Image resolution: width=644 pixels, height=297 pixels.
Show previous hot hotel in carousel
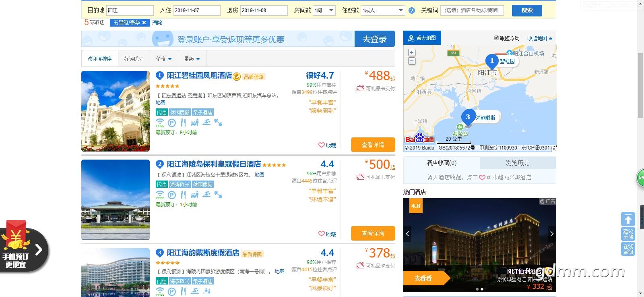click(407, 234)
